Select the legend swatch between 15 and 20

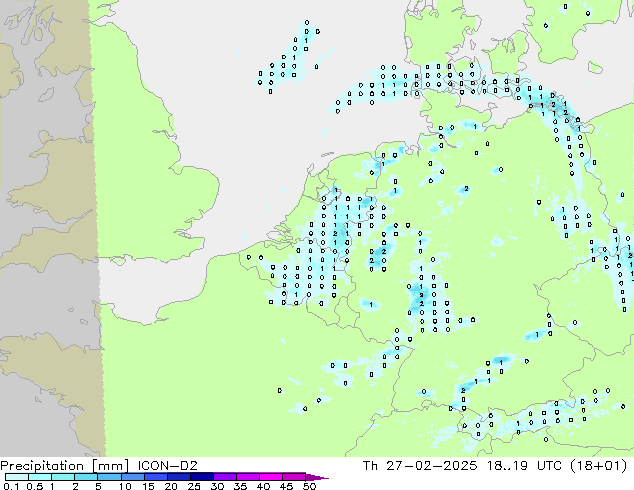click(156, 477)
